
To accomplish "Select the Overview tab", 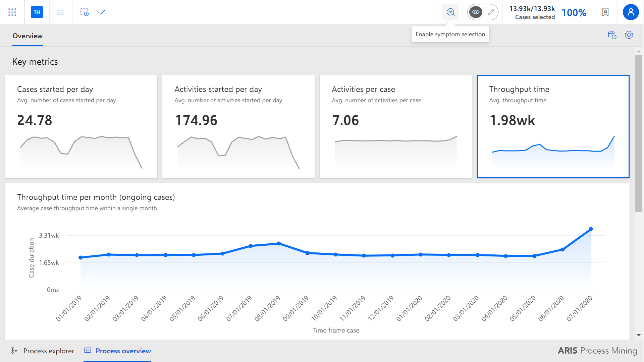I will (x=28, y=36).
